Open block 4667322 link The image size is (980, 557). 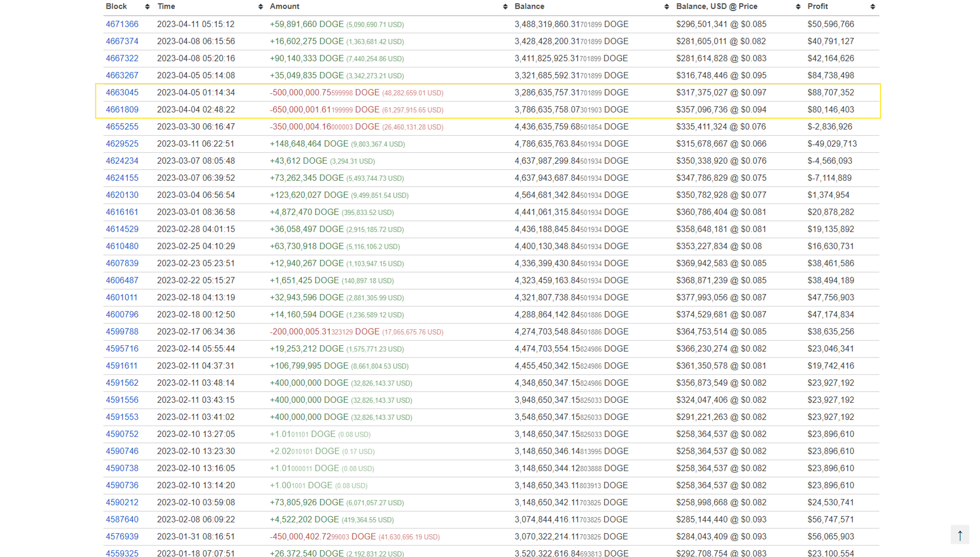122,58
